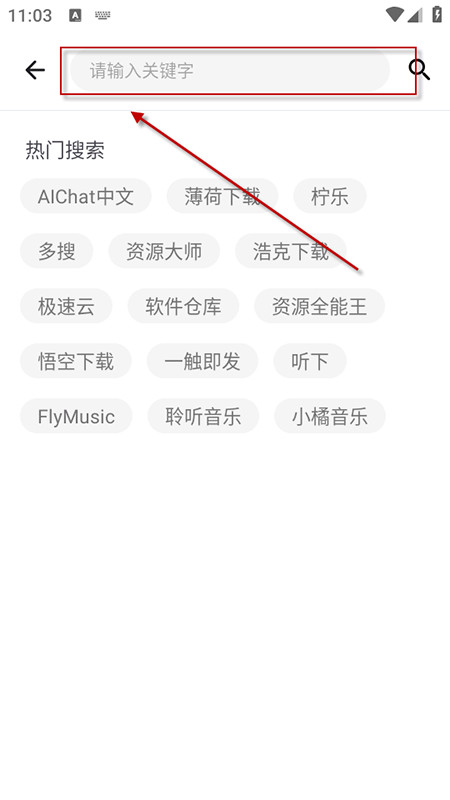Screen dimensions: 450x800
Task: Choose the 资源全能王 tag
Action: pyautogui.click(x=319, y=306)
